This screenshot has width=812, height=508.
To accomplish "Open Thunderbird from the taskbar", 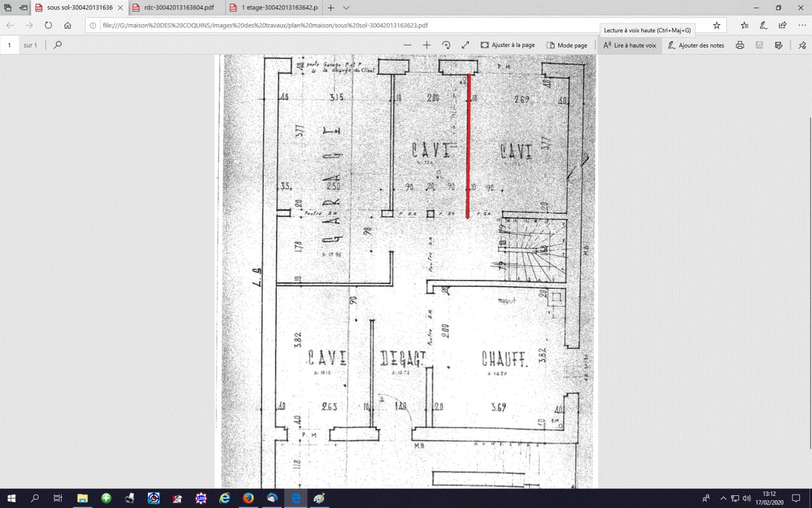I will [272, 498].
